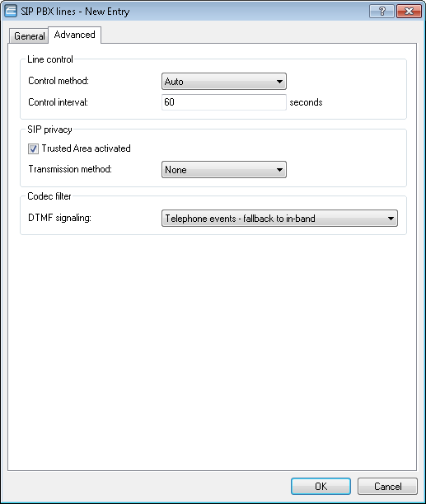426x504 pixels.
Task: Click the Transmission method dropdown arrow
Action: point(279,170)
